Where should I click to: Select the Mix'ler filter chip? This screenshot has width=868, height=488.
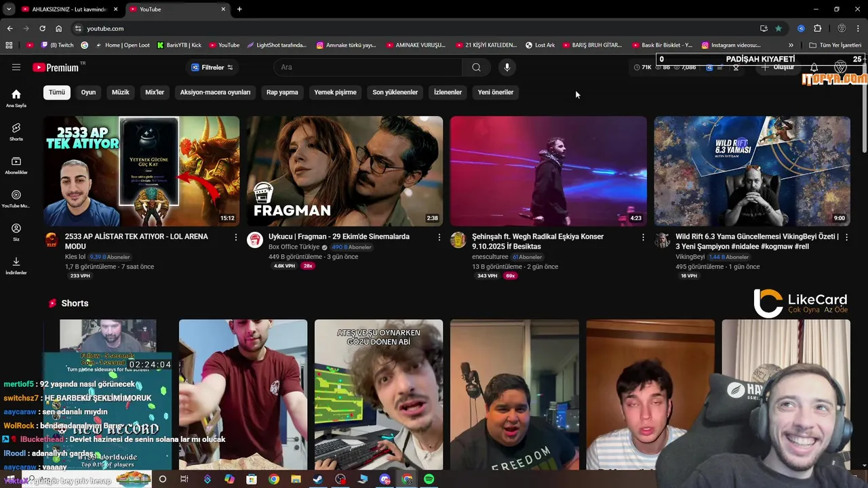[x=155, y=92]
